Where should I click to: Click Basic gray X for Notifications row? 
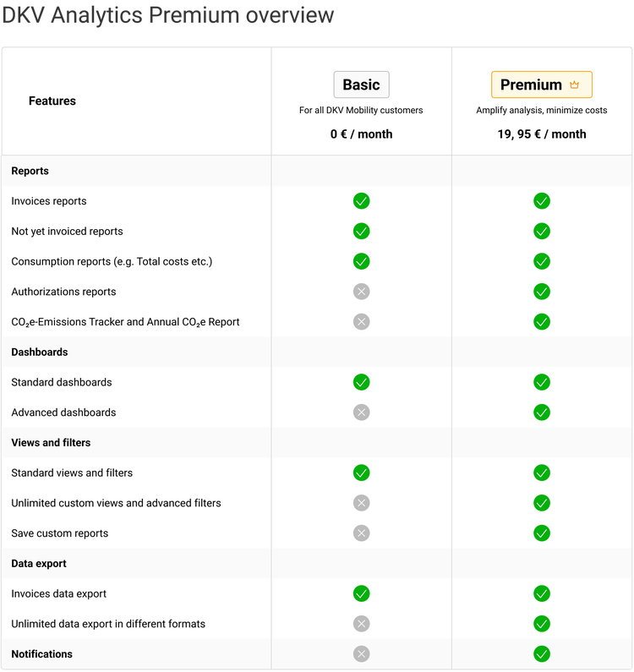click(361, 654)
